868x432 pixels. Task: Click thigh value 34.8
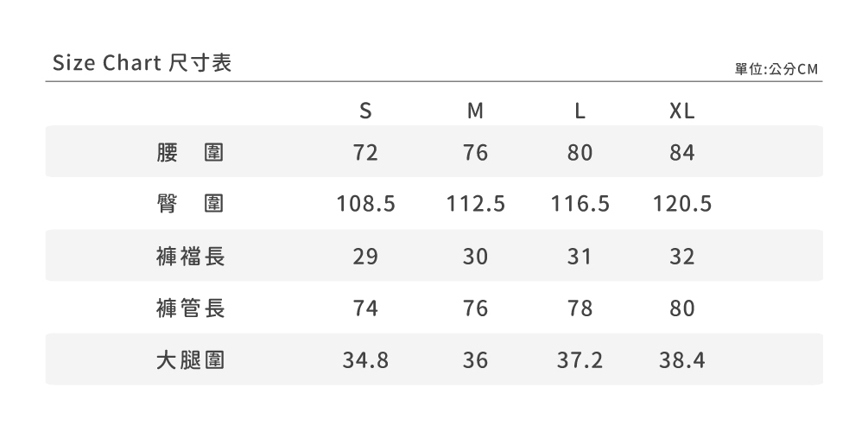(x=366, y=359)
